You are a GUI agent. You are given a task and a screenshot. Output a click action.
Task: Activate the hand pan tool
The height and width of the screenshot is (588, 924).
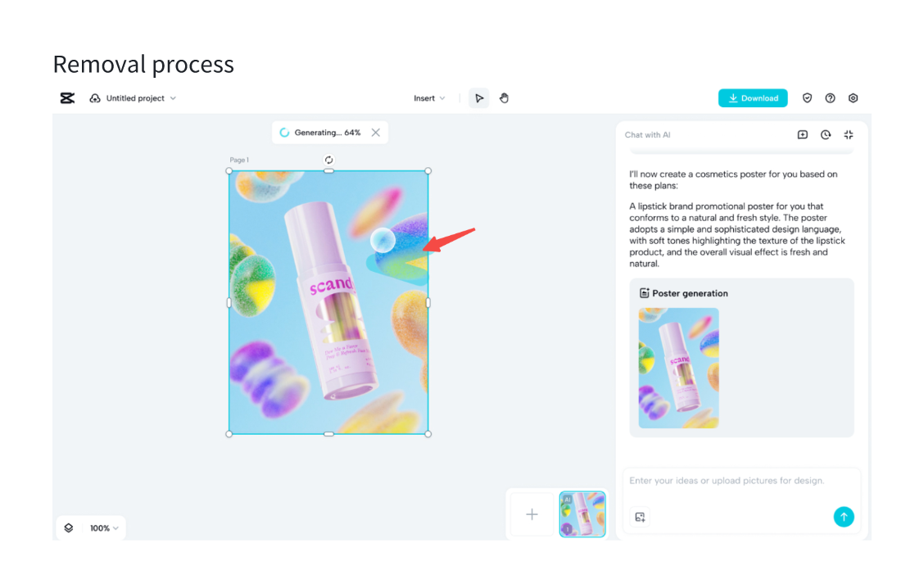(504, 98)
